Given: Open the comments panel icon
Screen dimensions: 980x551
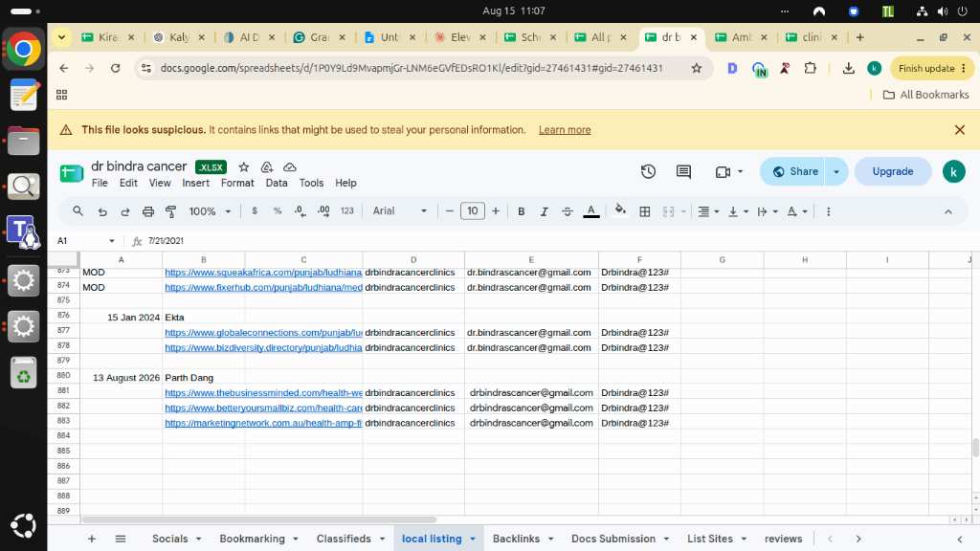Looking at the screenshot, I should tap(683, 172).
